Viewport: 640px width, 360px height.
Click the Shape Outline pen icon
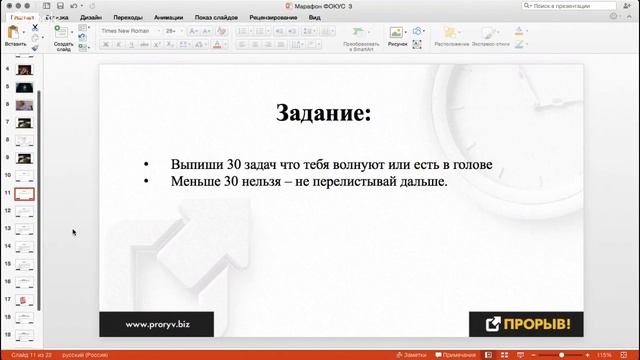point(519,44)
